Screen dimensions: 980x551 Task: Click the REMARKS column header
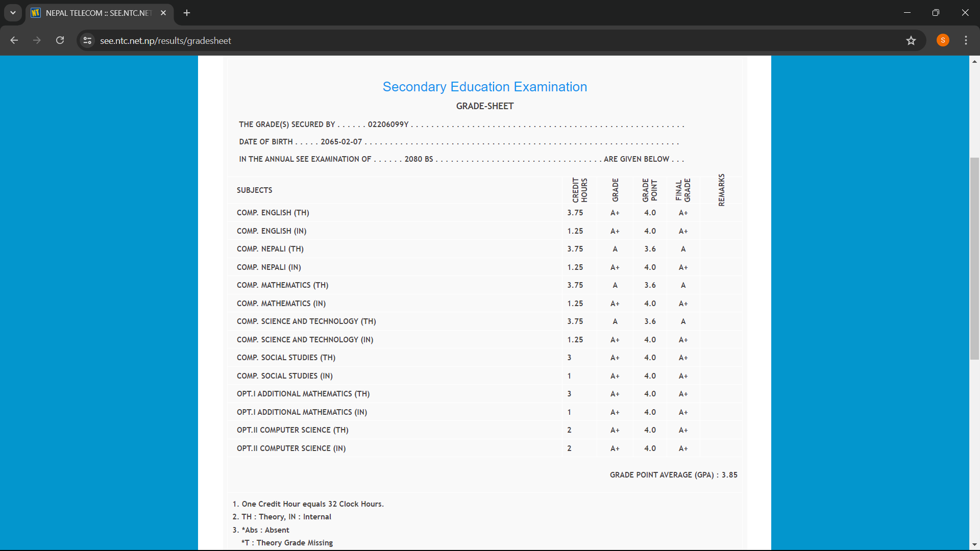721,190
